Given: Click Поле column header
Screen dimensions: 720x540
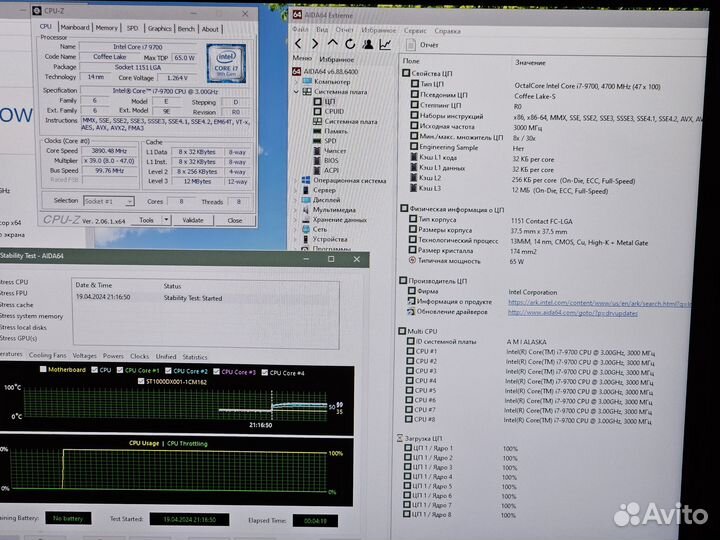Looking at the screenshot, I should click(x=411, y=61).
